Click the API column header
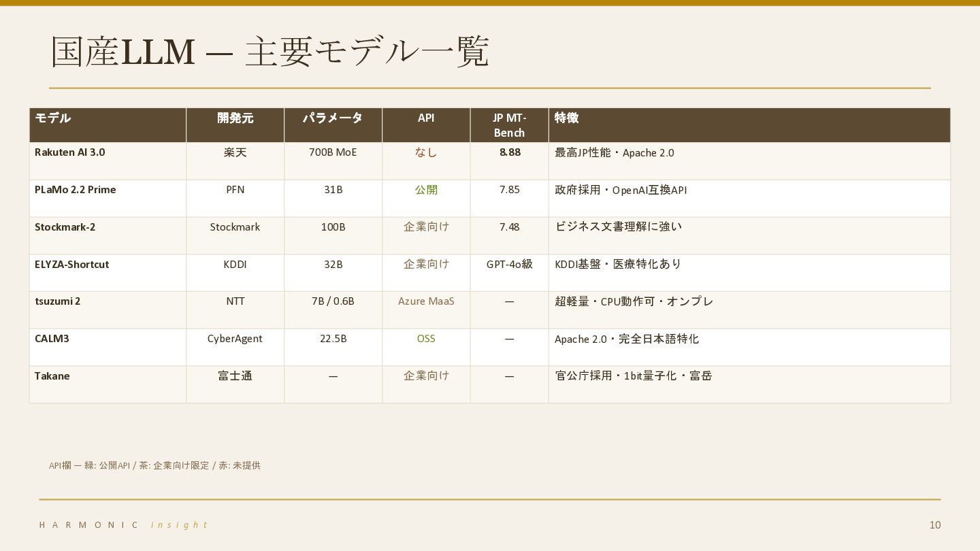This screenshot has width=980, height=551. (x=426, y=125)
